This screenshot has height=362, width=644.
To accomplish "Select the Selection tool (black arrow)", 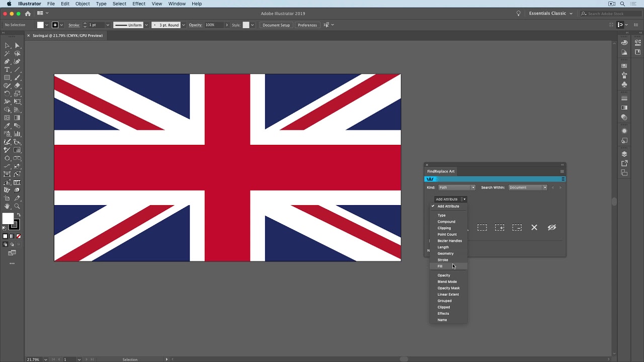I will 7,45.
